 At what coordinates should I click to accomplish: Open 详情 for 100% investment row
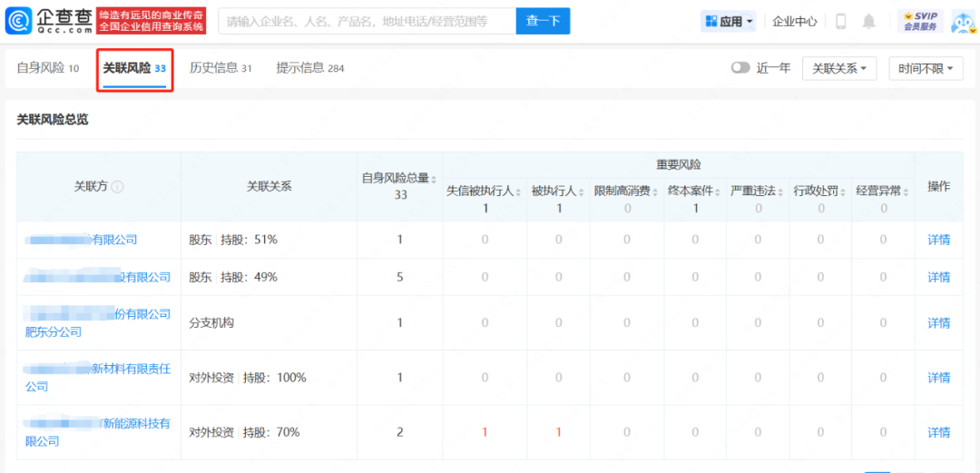click(939, 378)
